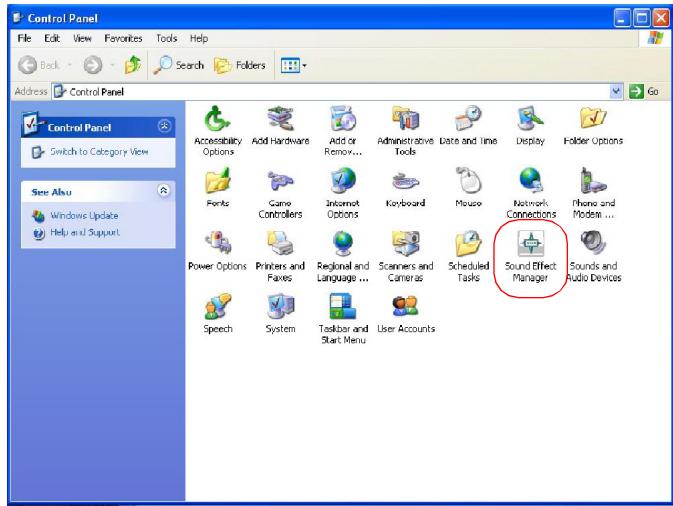Expand the Forward history dropdown arrow
This screenshot has height=506, width=673.
[x=112, y=65]
